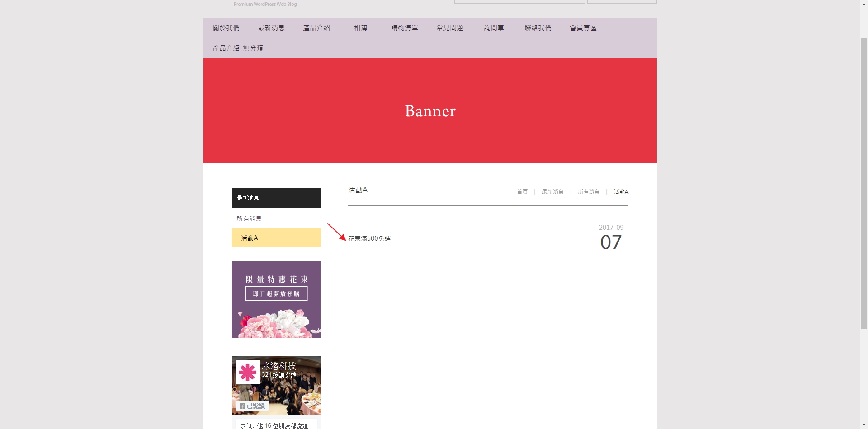Click the 首頁 breadcrumb link
This screenshot has height=429, width=868.
(522, 192)
